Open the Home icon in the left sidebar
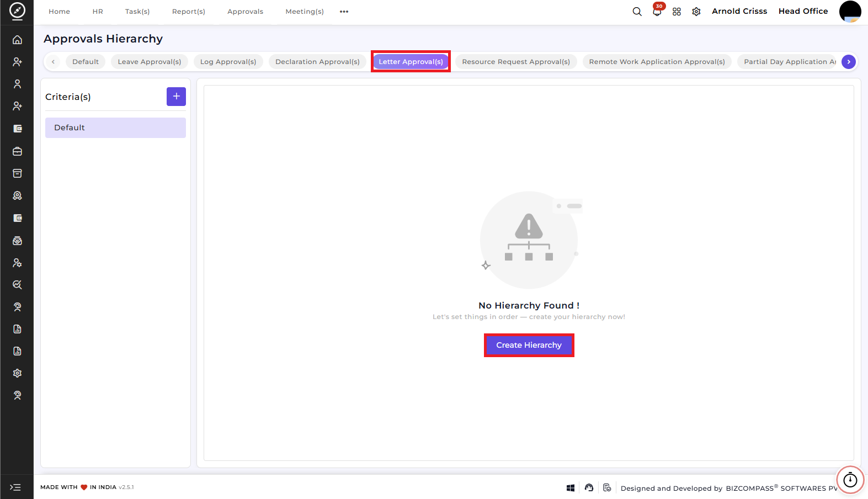The image size is (868, 499). pos(17,40)
